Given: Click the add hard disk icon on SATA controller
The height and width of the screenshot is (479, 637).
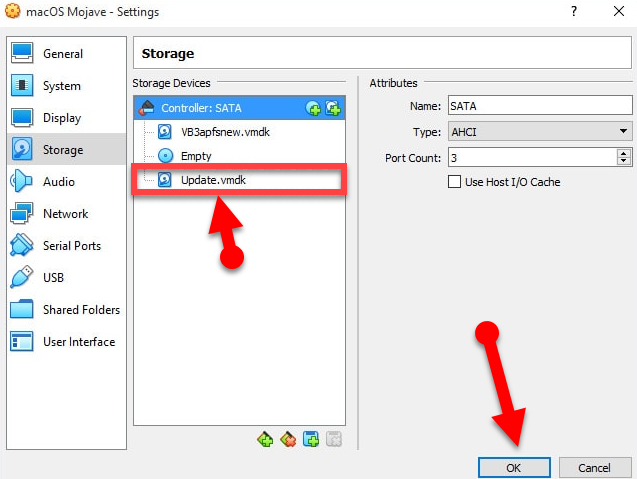Looking at the screenshot, I should tap(333, 107).
